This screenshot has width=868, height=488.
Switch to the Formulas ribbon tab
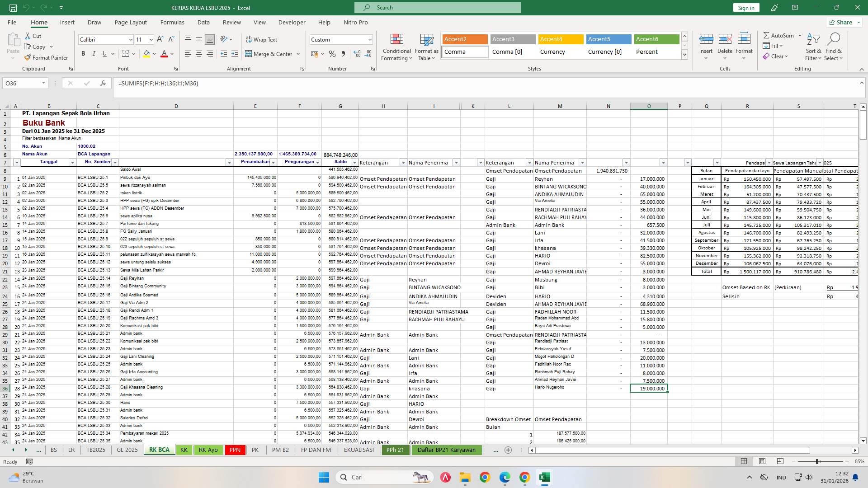(x=172, y=22)
